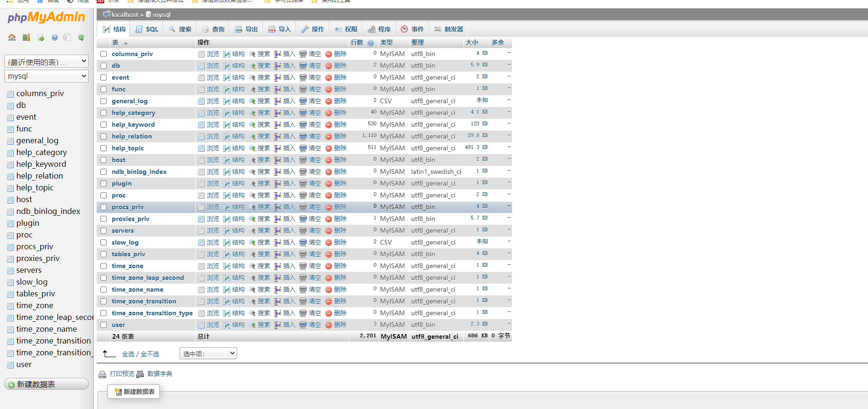Open the blue help documentation icon
868x409 pixels.
click(x=55, y=37)
